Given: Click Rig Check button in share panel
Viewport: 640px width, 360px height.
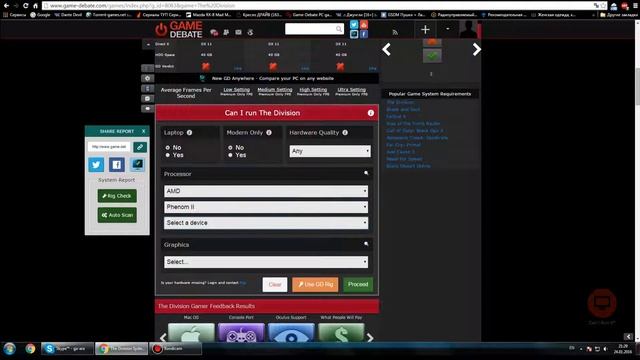Looking at the screenshot, I should click(x=117, y=196).
